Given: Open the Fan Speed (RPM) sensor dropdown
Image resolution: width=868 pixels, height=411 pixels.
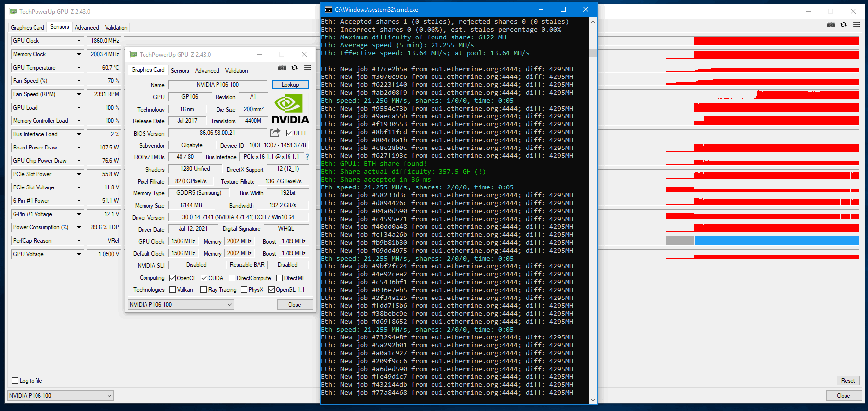Looking at the screenshot, I should point(78,94).
